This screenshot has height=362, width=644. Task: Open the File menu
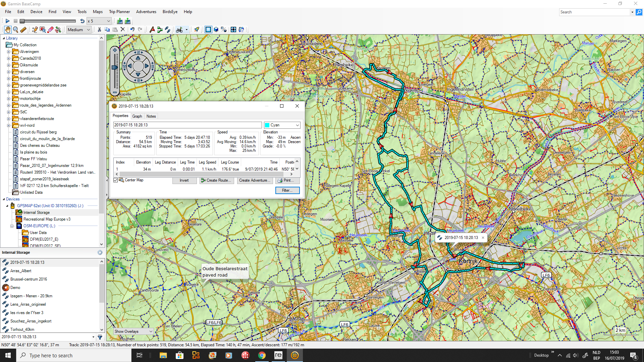(x=8, y=12)
